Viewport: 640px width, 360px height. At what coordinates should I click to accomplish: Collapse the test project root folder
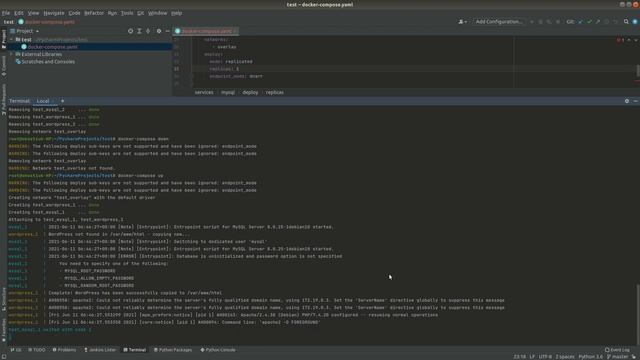11,40
